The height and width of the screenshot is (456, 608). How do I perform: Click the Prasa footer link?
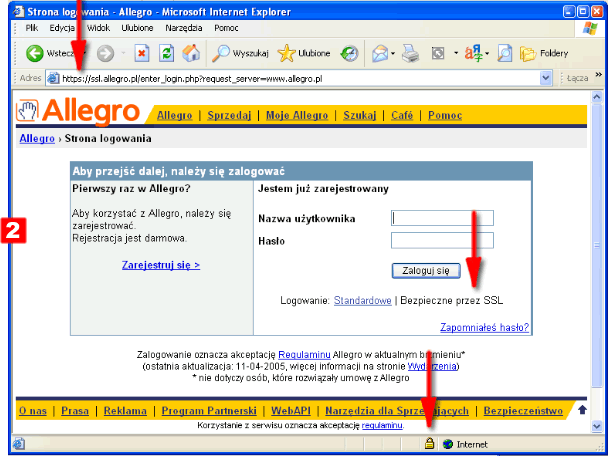[x=75, y=411]
